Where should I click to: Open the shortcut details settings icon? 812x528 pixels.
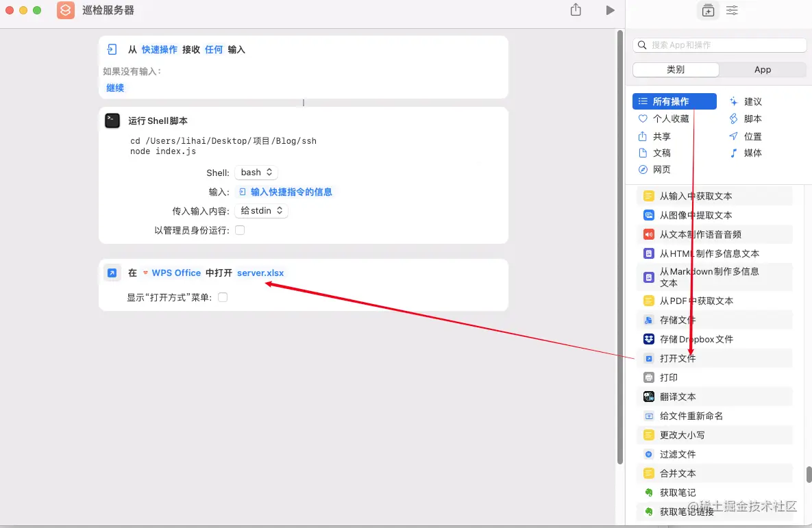[732, 10]
